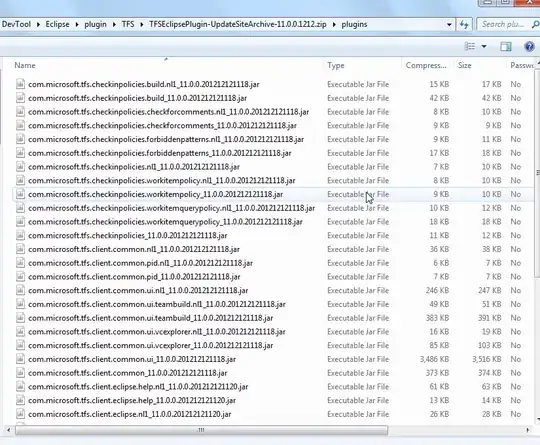Sort by the Password column header

(x=521, y=65)
